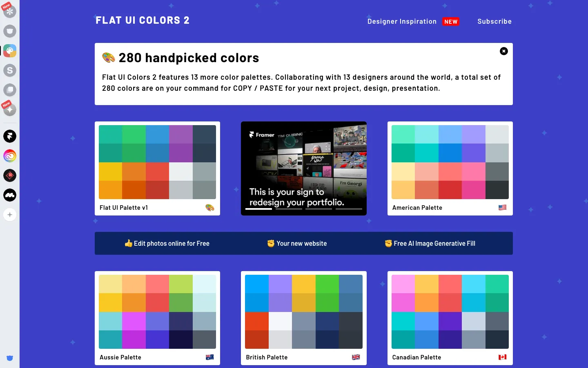588x368 pixels.
Task: Open the American Palette card
Action: (450, 168)
